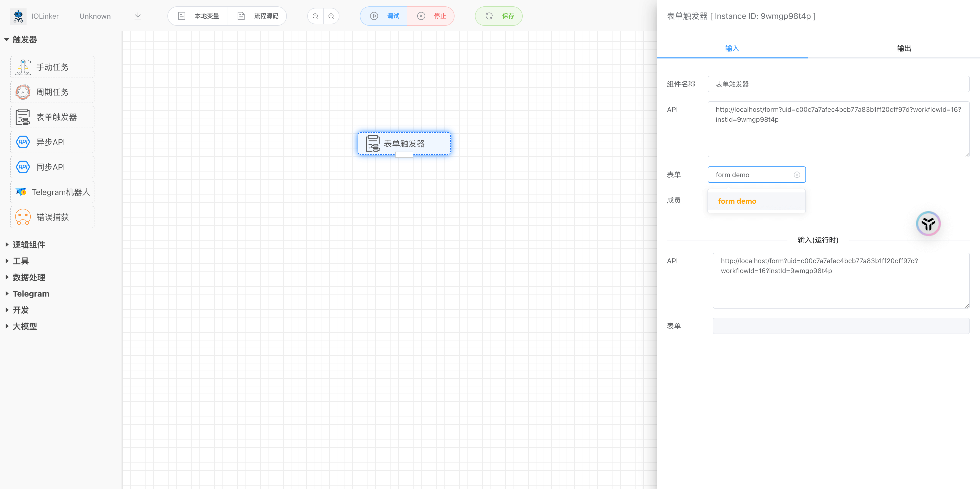Click the 保存 save button
The width and height of the screenshot is (980, 489).
[x=499, y=16]
